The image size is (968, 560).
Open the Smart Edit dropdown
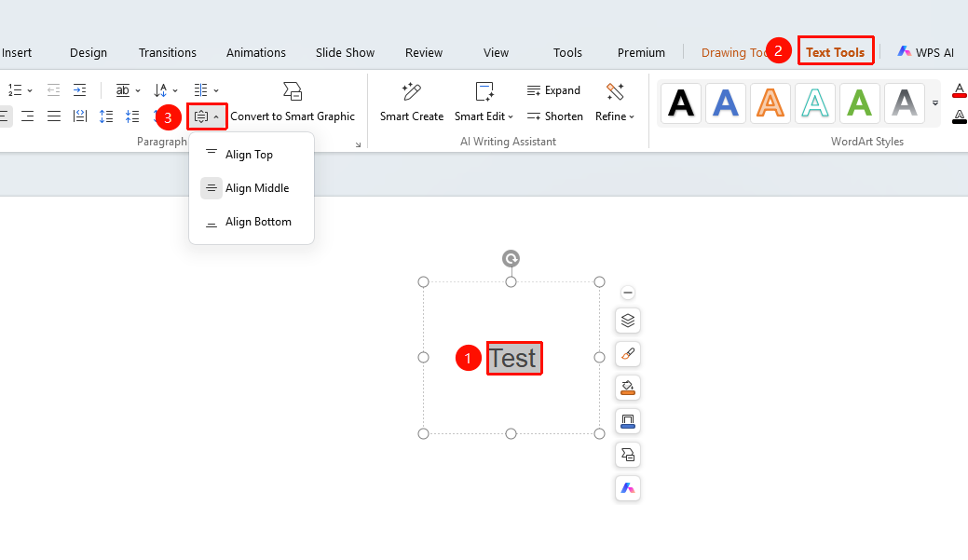[x=484, y=102]
